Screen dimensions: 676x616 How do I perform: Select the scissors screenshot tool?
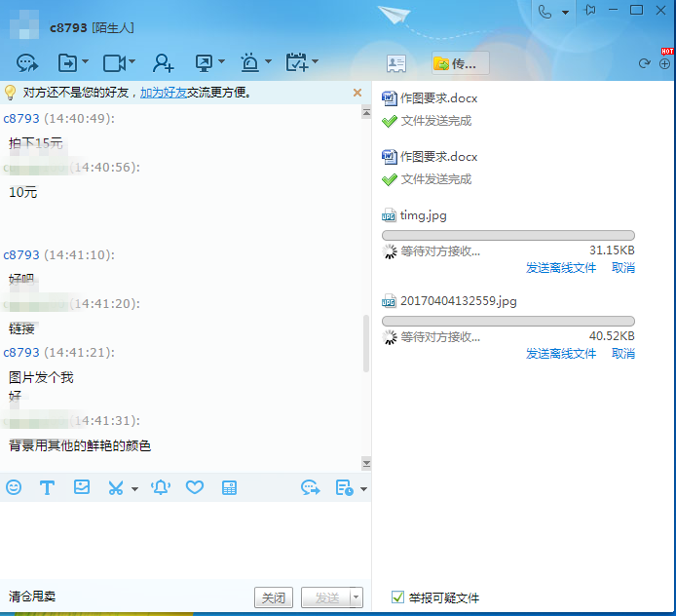click(116, 487)
